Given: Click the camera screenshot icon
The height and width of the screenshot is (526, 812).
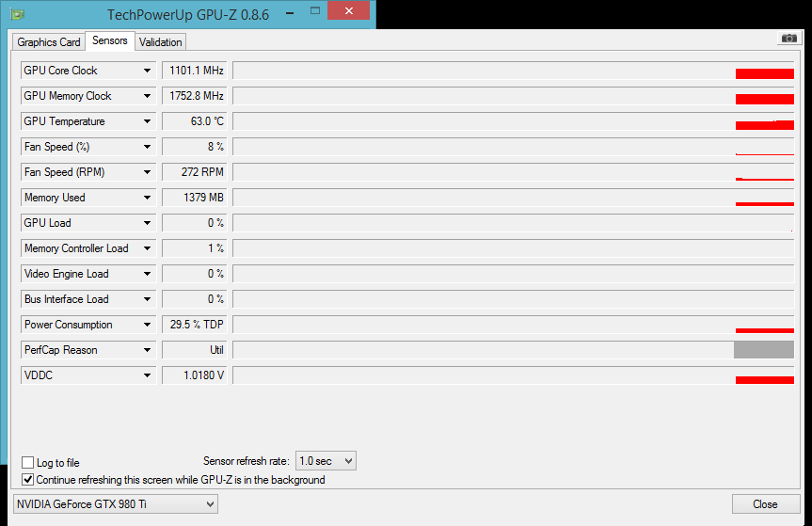Looking at the screenshot, I should click(789, 39).
